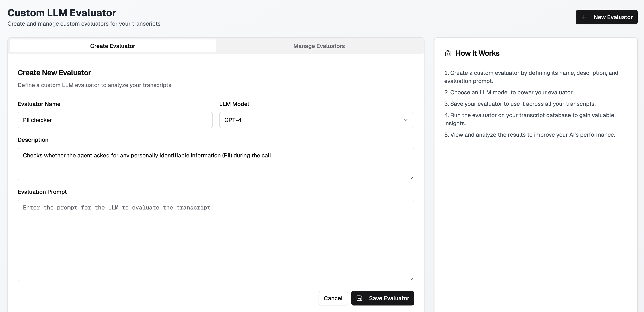
Task: Focus the Evaluator Name input field
Action: pos(115,120)
